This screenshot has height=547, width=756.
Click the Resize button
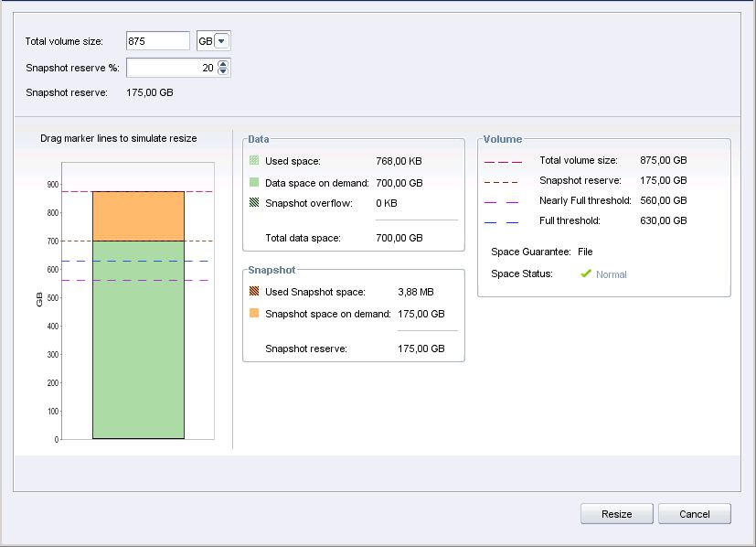tap(616, 514)
